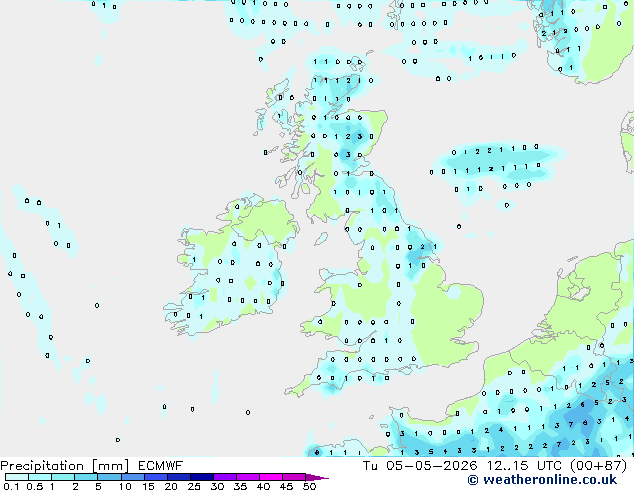Image resolution: width=634 pixels, height=490 pixels.
Task: Select the 5–10 mm legend color swatch
Action: [x=110, y=477]
